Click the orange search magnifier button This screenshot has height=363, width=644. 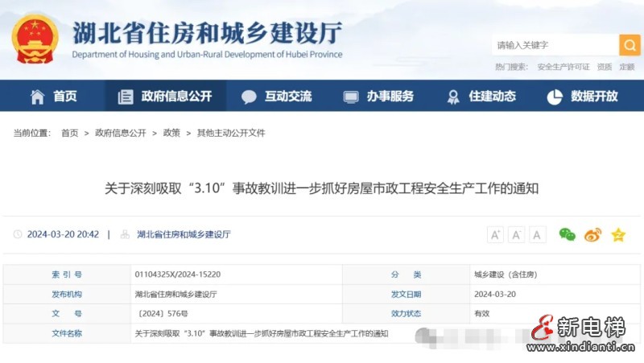coord(630,45)
